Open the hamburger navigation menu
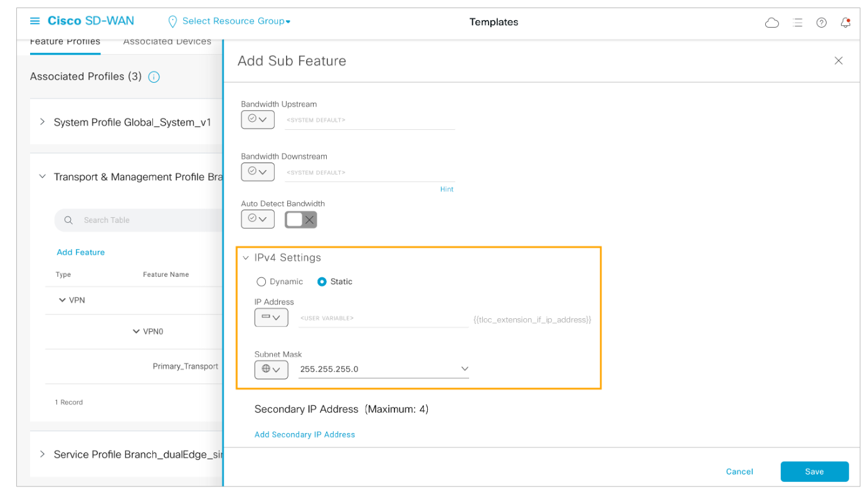The height and width of the screenshot is (492, 868). [x=35, y=21]
